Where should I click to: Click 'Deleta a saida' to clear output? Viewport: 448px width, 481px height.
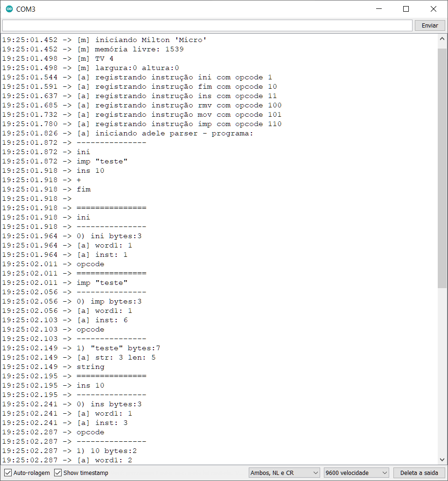[419, 473]
